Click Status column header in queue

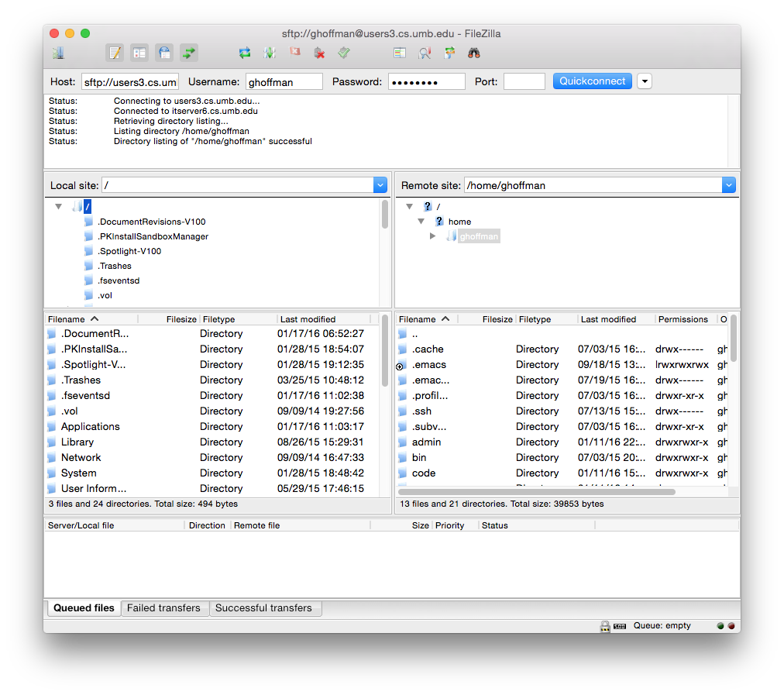pos(537,525)
